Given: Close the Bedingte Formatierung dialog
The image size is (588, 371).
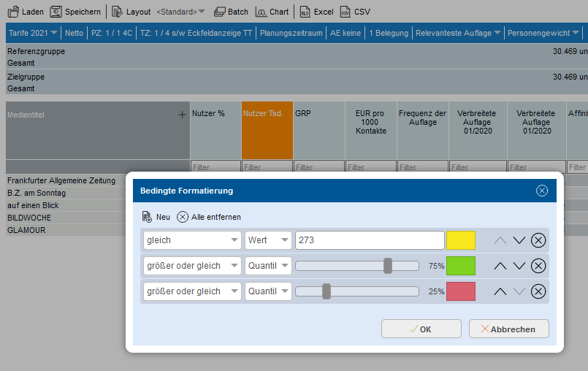Looking at the screenshot, I should pyautogui.click(x=542, y=191).
